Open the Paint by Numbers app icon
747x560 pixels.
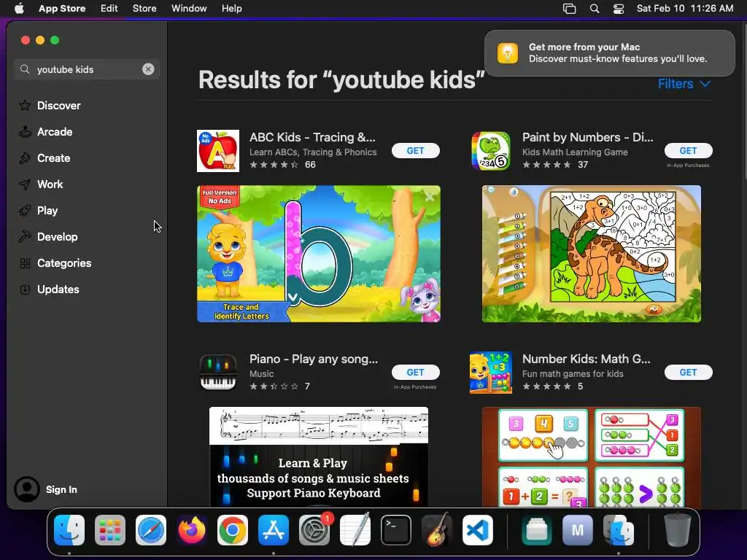tap(491, 151)
